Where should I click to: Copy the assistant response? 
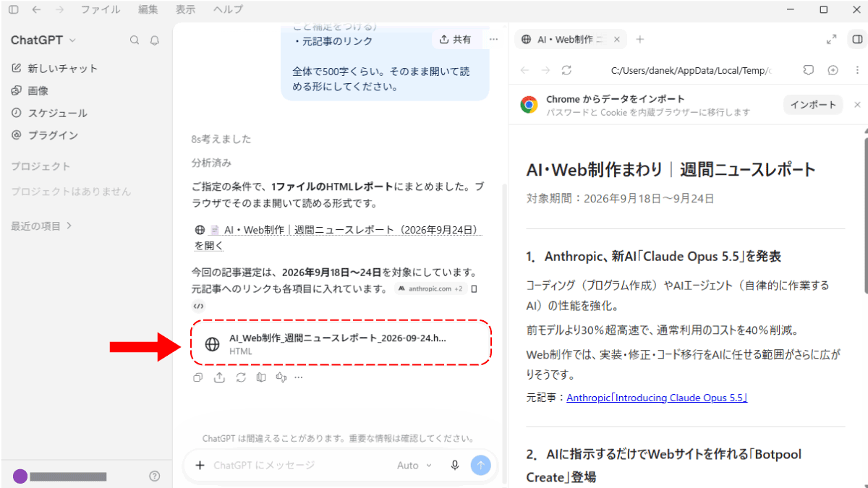click(x=198, y=377)
